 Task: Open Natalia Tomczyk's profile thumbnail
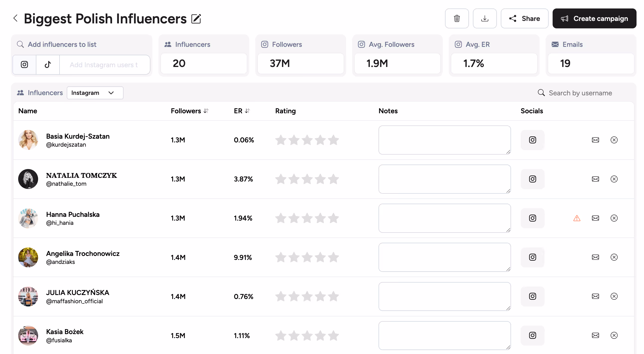[x=28, y=179]
